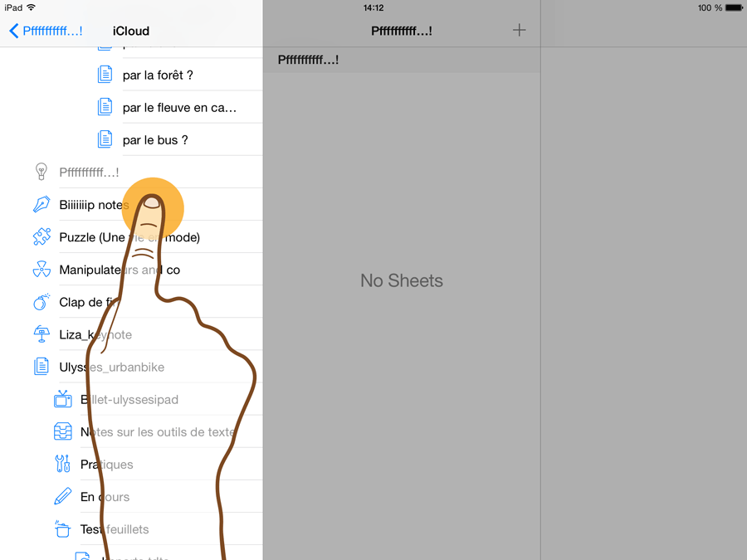
Task: Tap the document icon for Ulysses_urbanbike
Action: tap(41, 366)
